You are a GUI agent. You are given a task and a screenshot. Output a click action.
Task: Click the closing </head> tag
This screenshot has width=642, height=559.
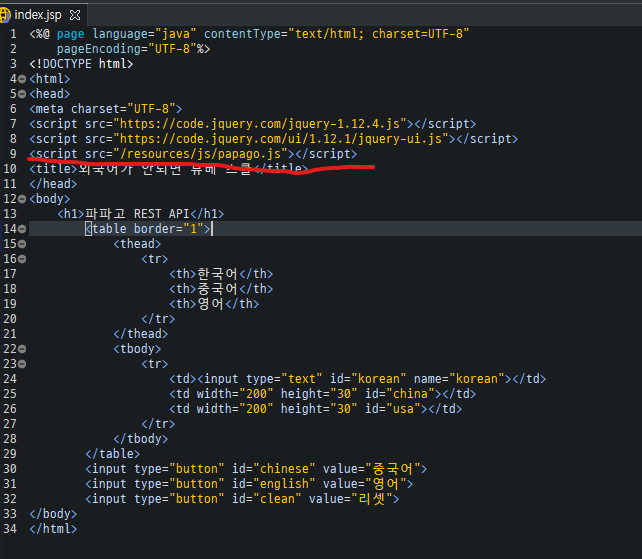point(53,184)
